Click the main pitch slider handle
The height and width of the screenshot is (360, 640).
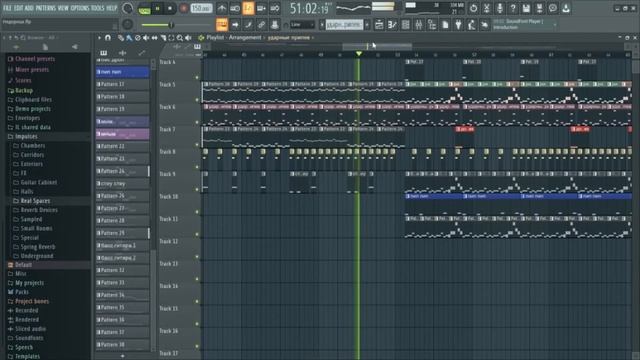tap(171, 25)
